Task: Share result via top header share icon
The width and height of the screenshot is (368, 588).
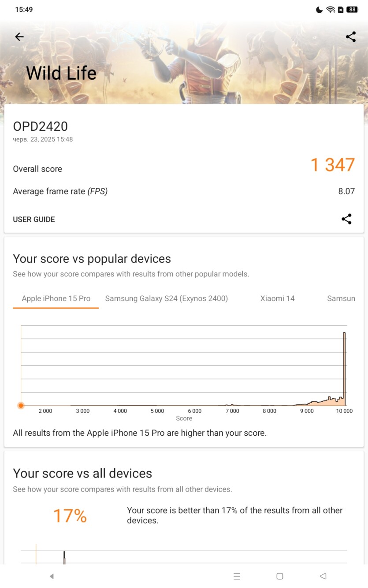Action: (351, 37)
